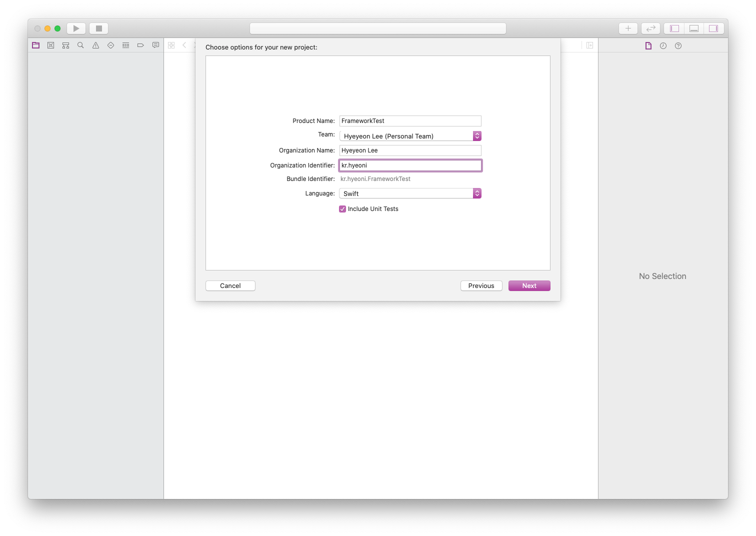
Task: Click the yellow minimize window button
Action: coord(47,28)
